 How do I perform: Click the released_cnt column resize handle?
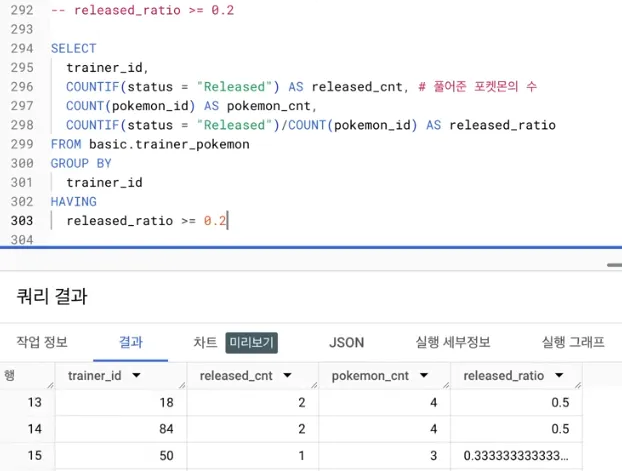coord(314,385)
